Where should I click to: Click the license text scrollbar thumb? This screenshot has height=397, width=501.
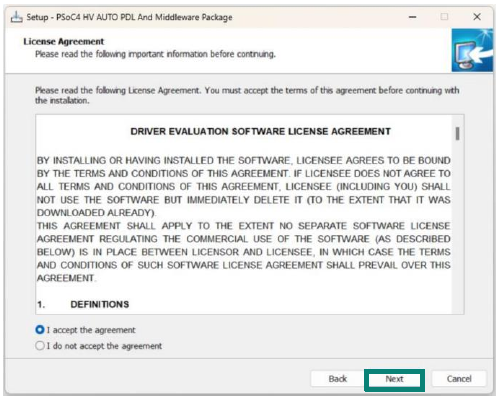click(458, 134)
